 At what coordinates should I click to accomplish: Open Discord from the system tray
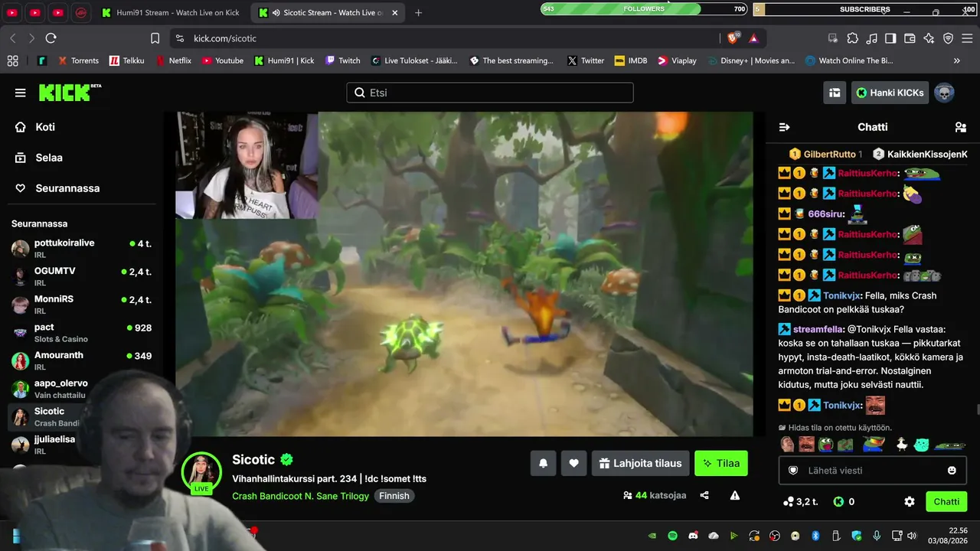point(693,536)
